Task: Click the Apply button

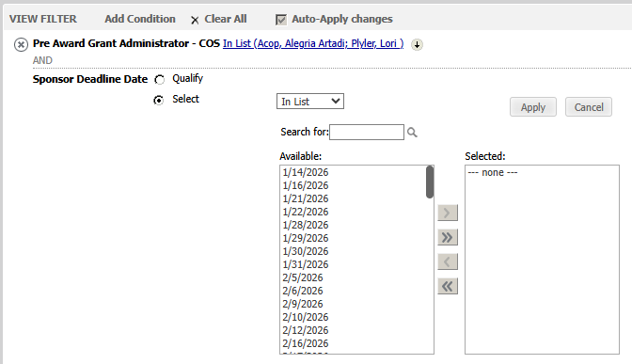Action: (x=533, y=107)
